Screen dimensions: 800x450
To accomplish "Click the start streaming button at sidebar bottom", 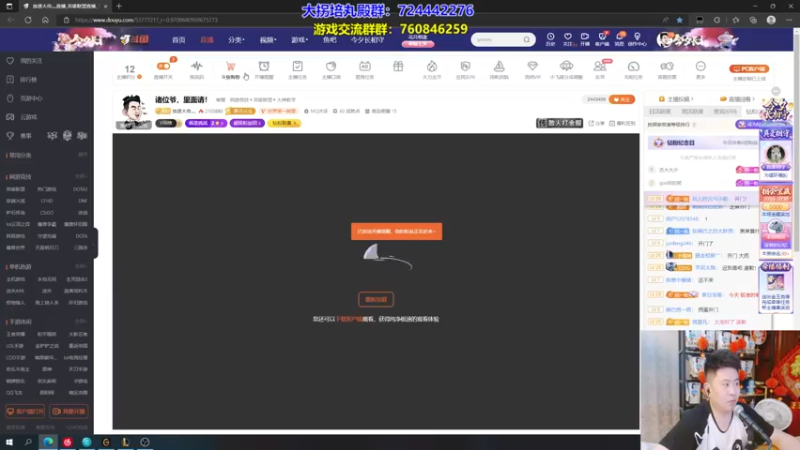I will [68, 411].
